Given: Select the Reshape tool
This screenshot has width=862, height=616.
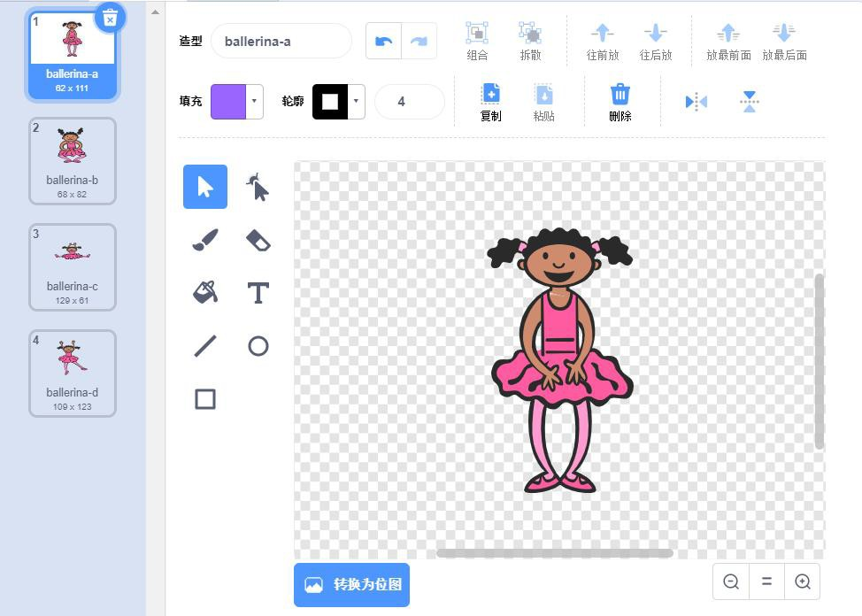Looking at the screenshot, I should pos(258,187).
